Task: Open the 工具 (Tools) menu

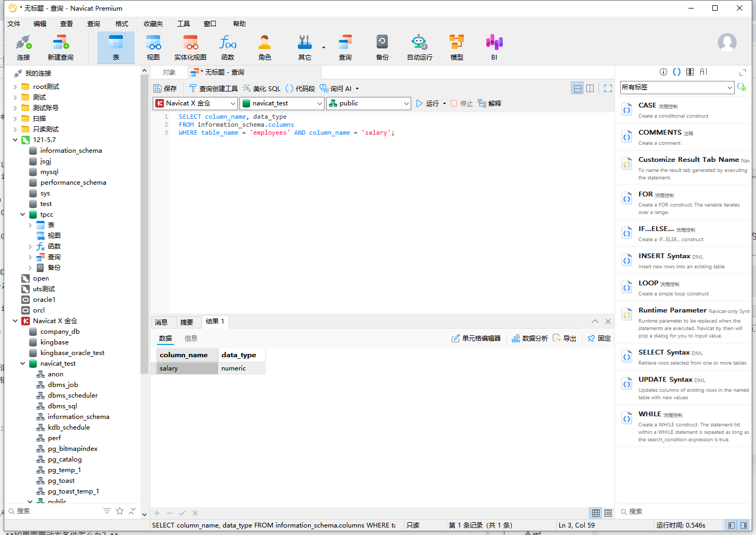Action: click(x=184, y=24)
